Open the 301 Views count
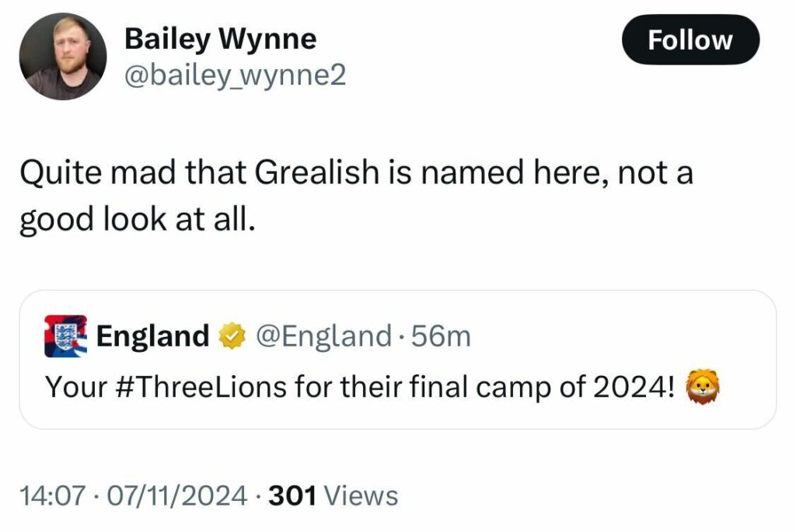 333,495
